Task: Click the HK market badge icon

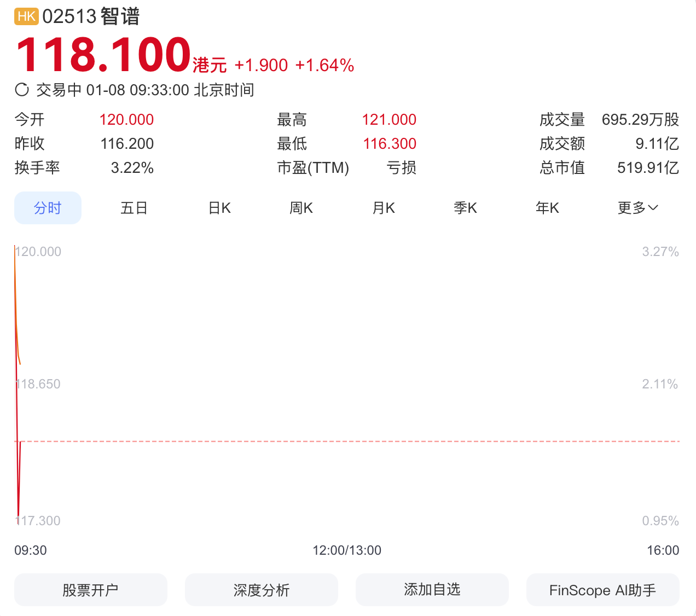Action: click(26, 16)
